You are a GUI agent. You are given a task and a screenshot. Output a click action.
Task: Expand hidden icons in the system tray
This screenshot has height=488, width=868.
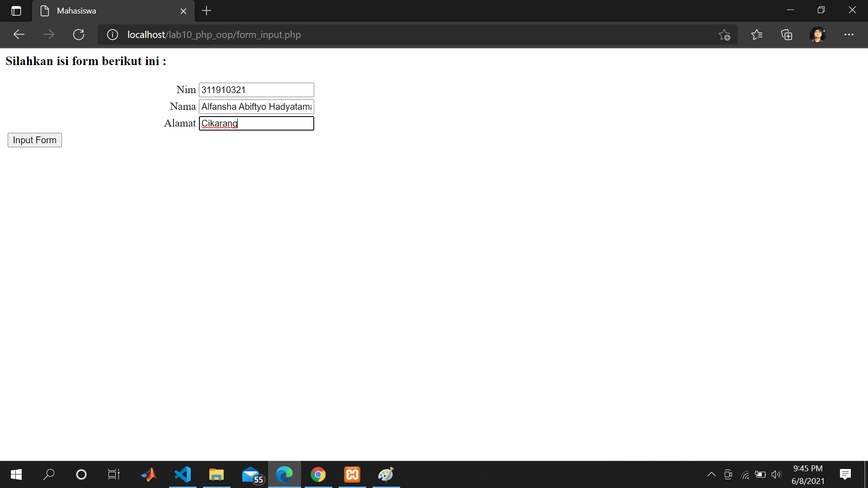tap(712, 474)
